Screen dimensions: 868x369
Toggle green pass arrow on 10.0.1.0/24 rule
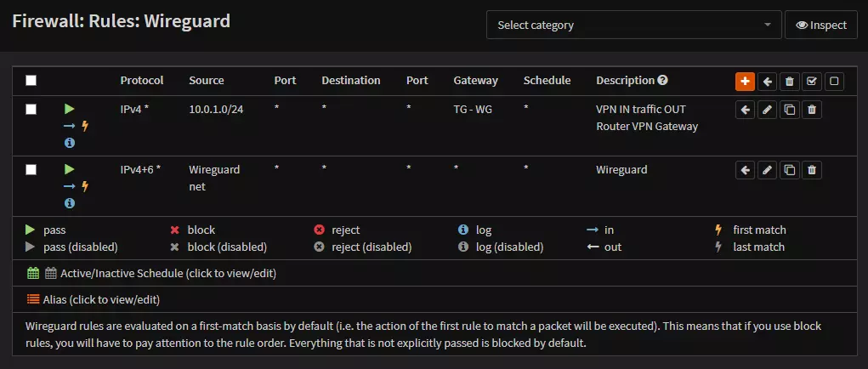tap(69, 109)
